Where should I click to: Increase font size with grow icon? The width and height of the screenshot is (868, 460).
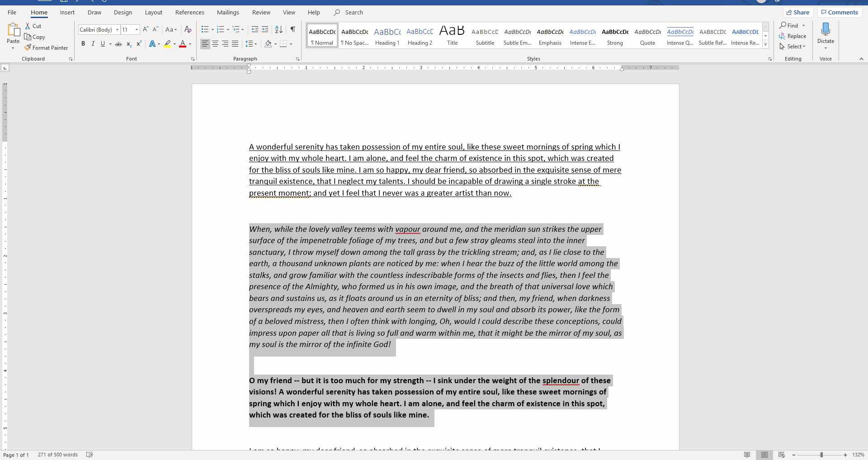point(146,29)
